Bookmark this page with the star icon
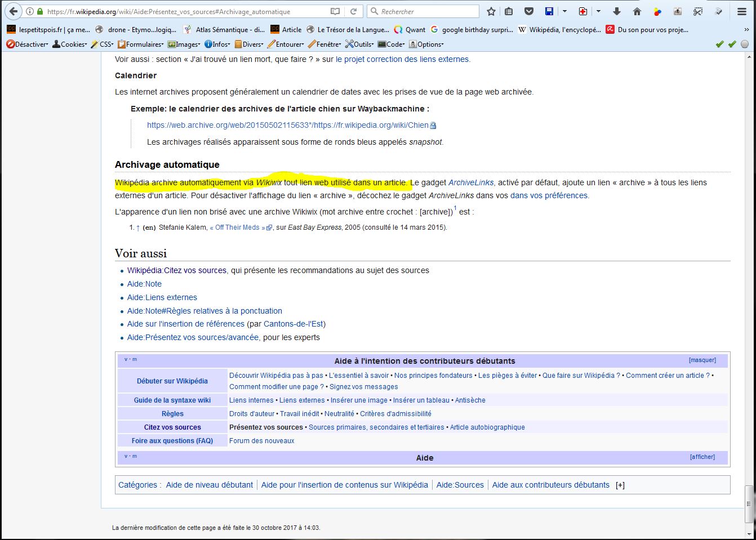 pyautogui.click(x=491, y=11)
